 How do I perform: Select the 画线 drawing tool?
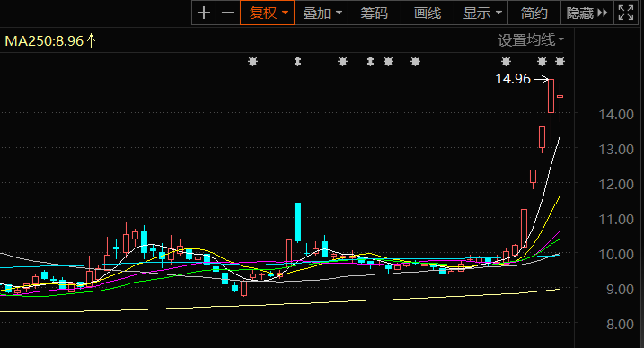[x=428, y=13]
